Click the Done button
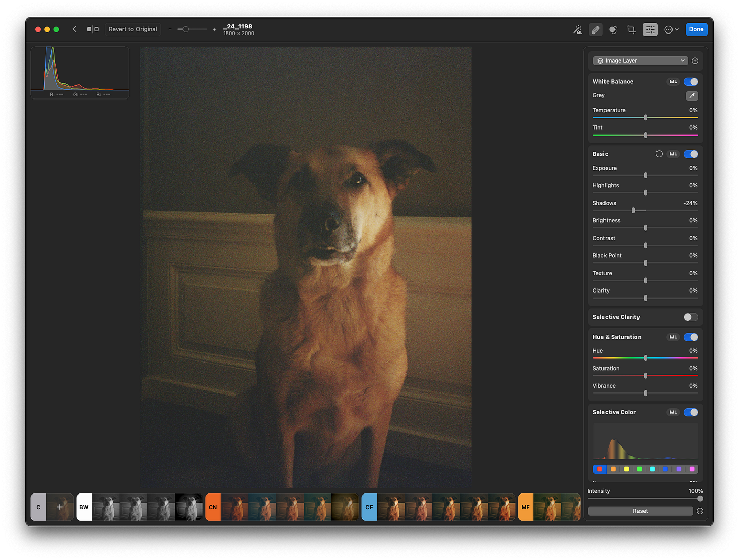739x560 pixels. [x=696, y=29]
